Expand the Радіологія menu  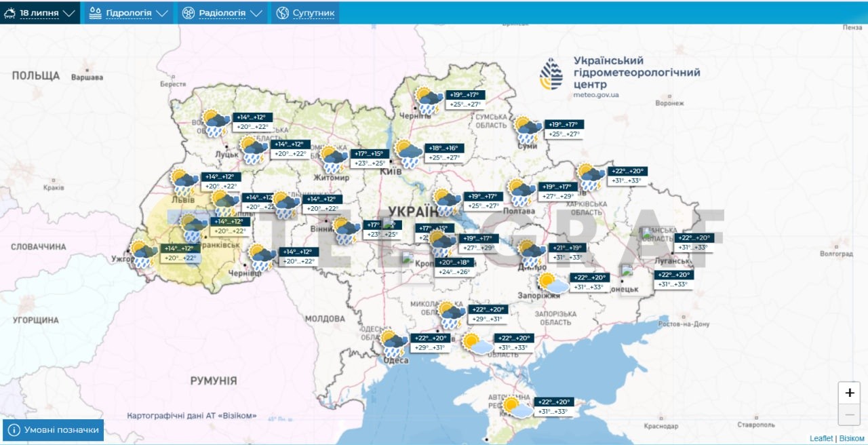tap(222, 13)
